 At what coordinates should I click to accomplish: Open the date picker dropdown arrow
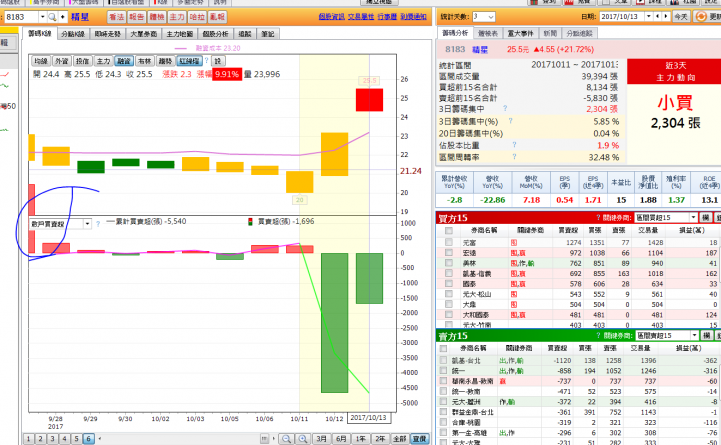[x=648, y=16]
